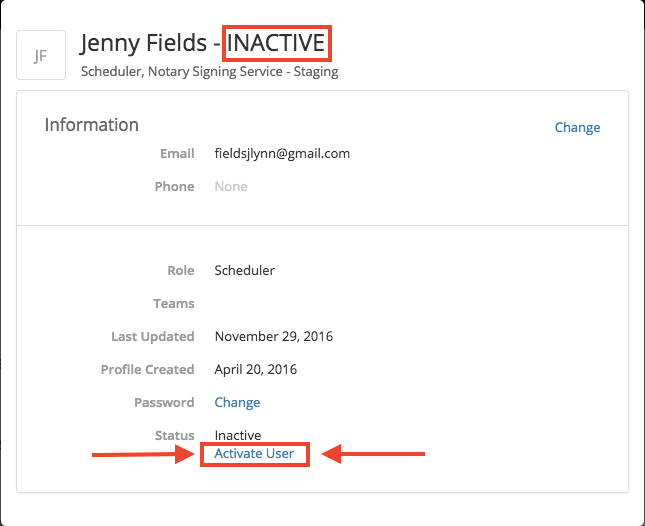Click the Last Updated field label
645x526 pixels.
coord(153,336)
